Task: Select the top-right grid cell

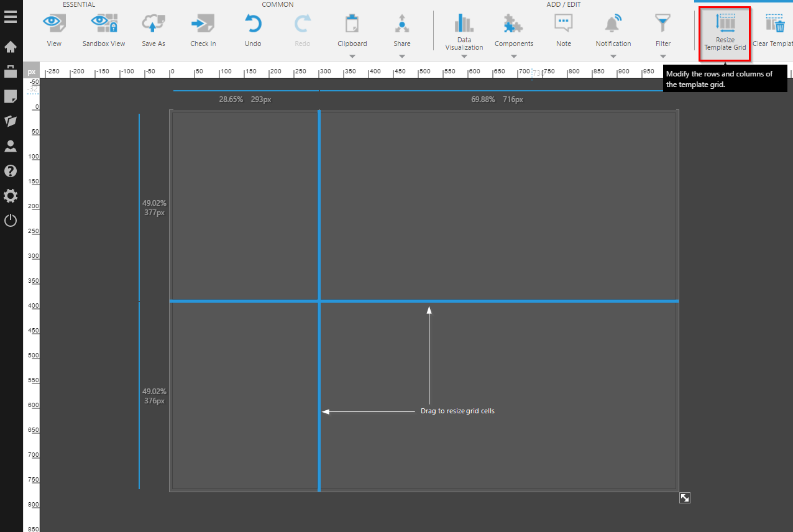Action: [x=498, y=206]
